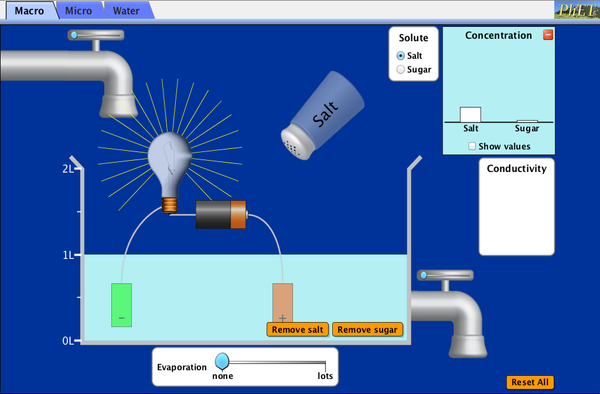Screen dimensions: 600x394
Task: Click the Reset All button
Action: [530, 382]
